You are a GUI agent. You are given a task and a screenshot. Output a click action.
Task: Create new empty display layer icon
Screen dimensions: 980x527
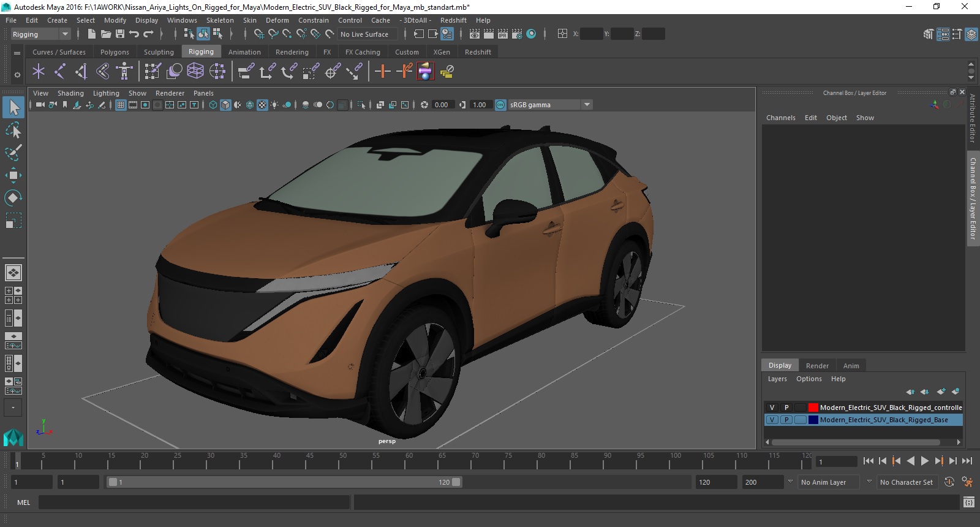[x=941, y=392]
